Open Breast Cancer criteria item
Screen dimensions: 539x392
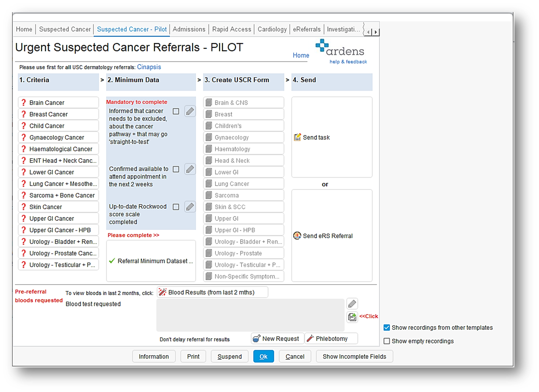(58, 114)
